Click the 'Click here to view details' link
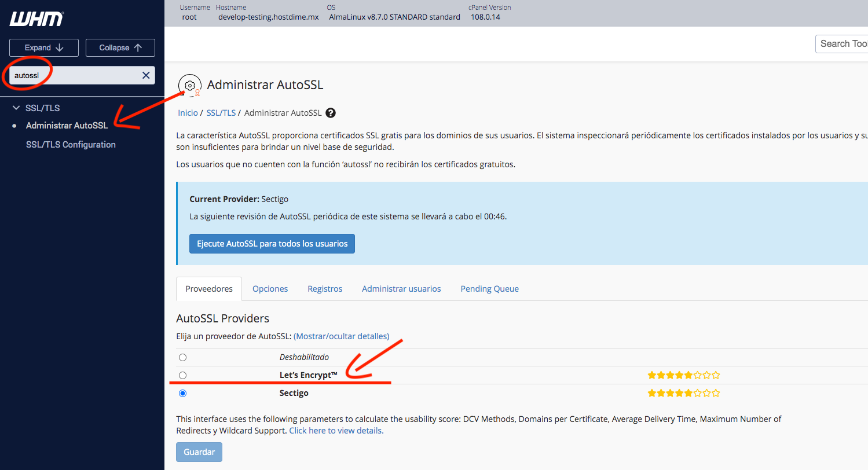 (336, 431)
